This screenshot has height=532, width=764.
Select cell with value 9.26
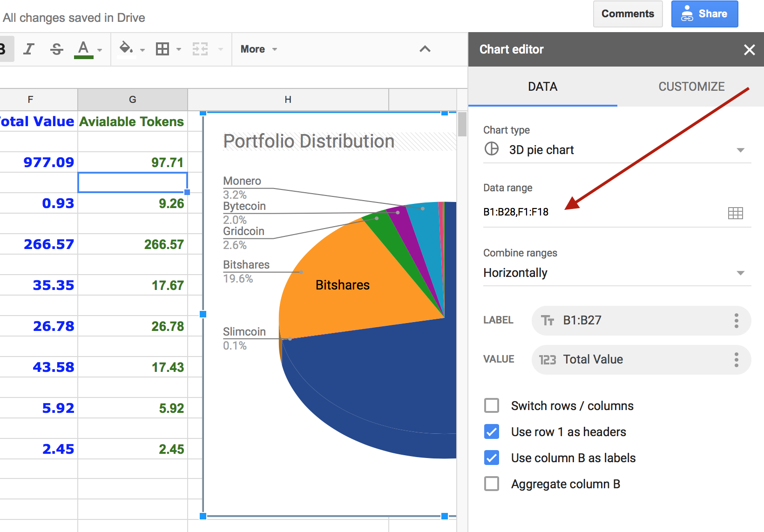pyautogui.click(x=133, y=203)
